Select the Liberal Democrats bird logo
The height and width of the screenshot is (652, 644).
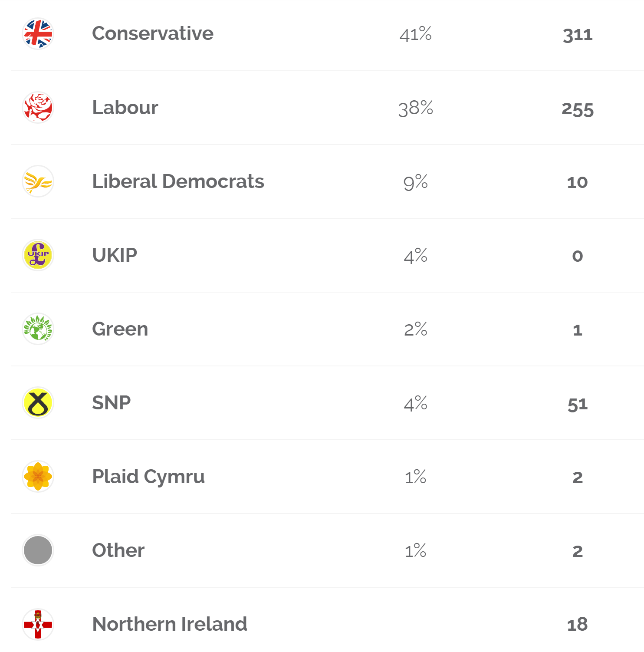pyautogui.click(x=38, y=181)
